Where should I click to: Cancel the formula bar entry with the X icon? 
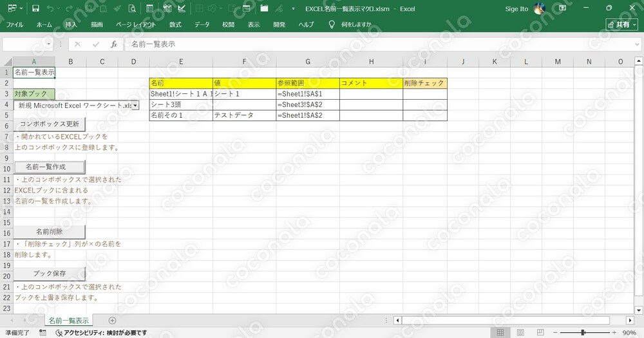tap(78, 44)
